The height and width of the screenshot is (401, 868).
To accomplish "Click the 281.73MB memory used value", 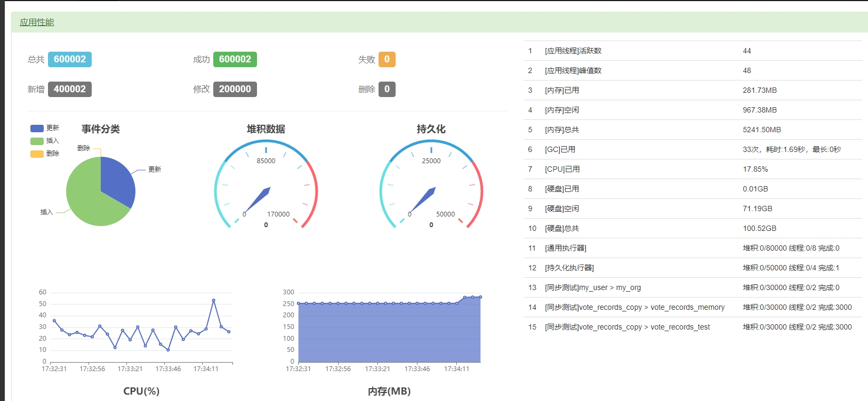I will [x=760, y=90].
